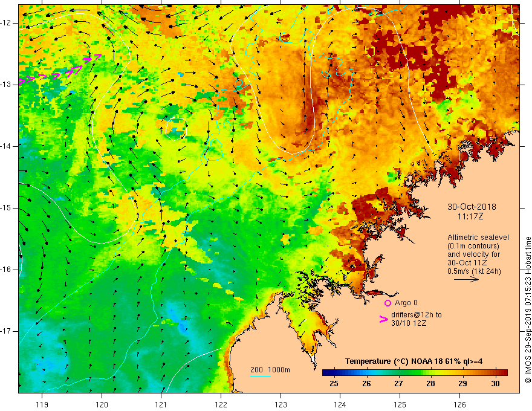The height and width of the screenshot is (411, 532).
Task: Click latitude axis label -16
Action: [x=7, y=270]
